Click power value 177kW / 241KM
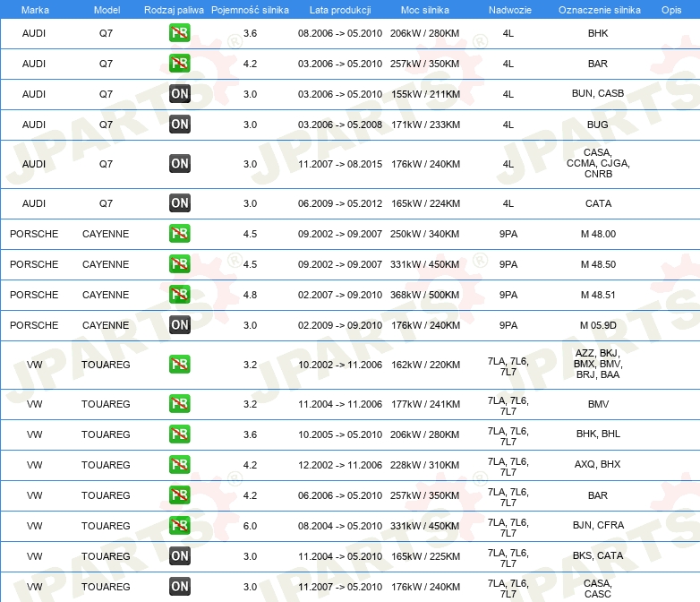 click(425, 404)
